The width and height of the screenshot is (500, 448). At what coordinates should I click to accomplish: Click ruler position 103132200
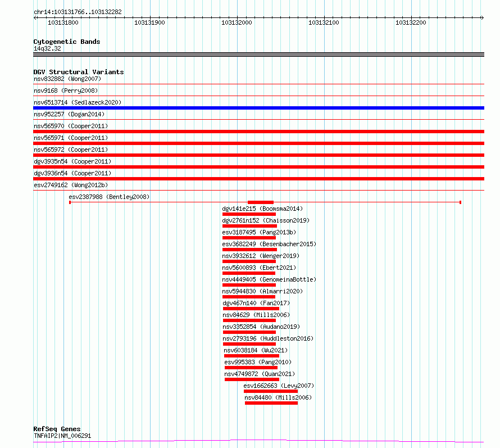coord(411,22)
